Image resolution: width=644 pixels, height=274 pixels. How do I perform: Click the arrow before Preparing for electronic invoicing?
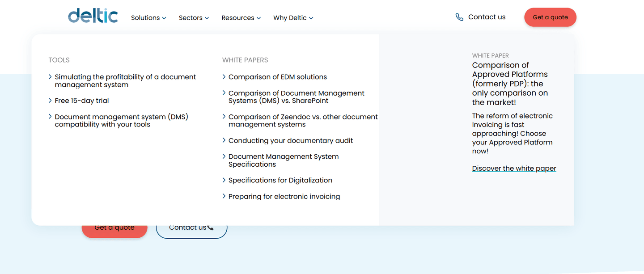click(x=224, y=196)
